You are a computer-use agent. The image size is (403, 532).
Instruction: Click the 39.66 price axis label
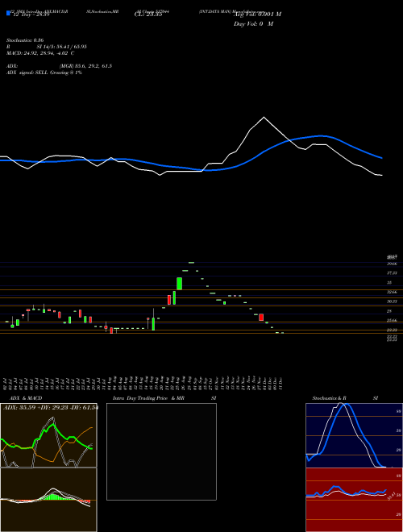point(393,264)
